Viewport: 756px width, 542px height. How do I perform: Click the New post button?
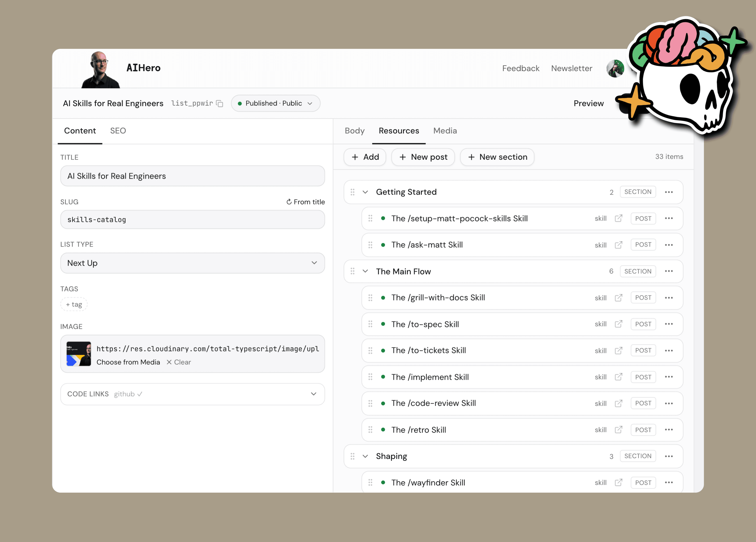(x=423, y=157)
